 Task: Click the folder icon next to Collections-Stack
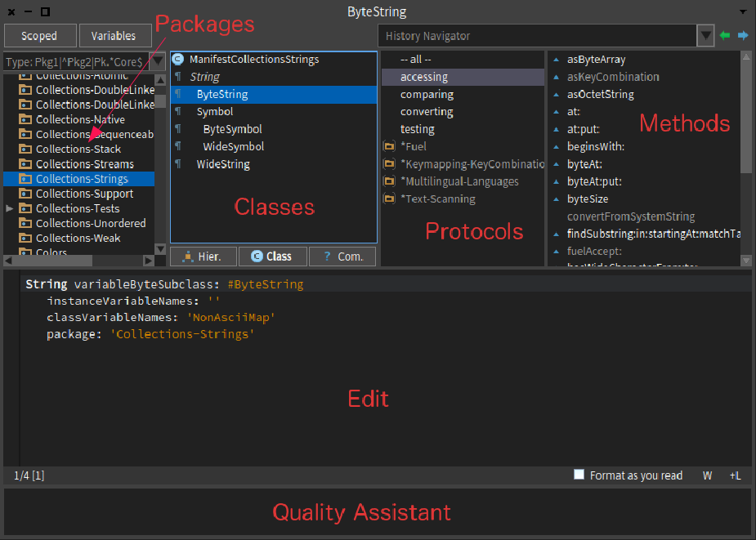coord(25,150)
